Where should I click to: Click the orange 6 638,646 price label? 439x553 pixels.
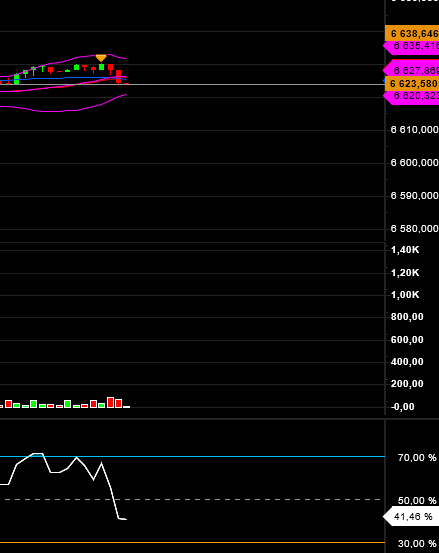(412, 34)
